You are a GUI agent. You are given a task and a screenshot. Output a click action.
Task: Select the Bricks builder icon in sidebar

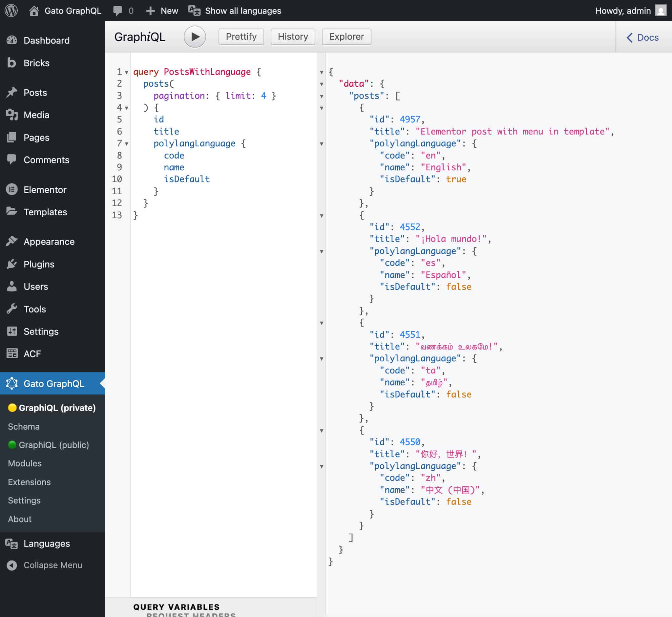point(12,63)
